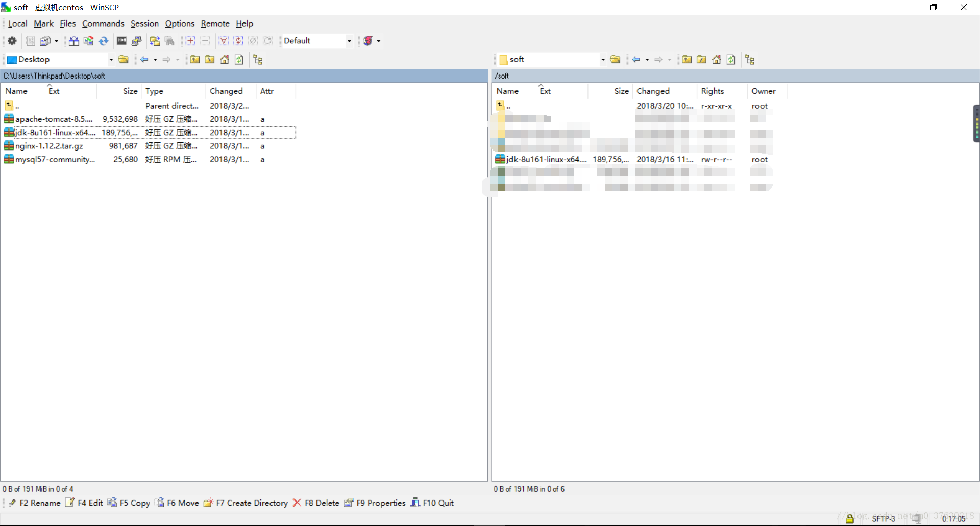Open the Local menu
Image resolution: width=980 pixels, height=526 pixels.
click(17, 23)
